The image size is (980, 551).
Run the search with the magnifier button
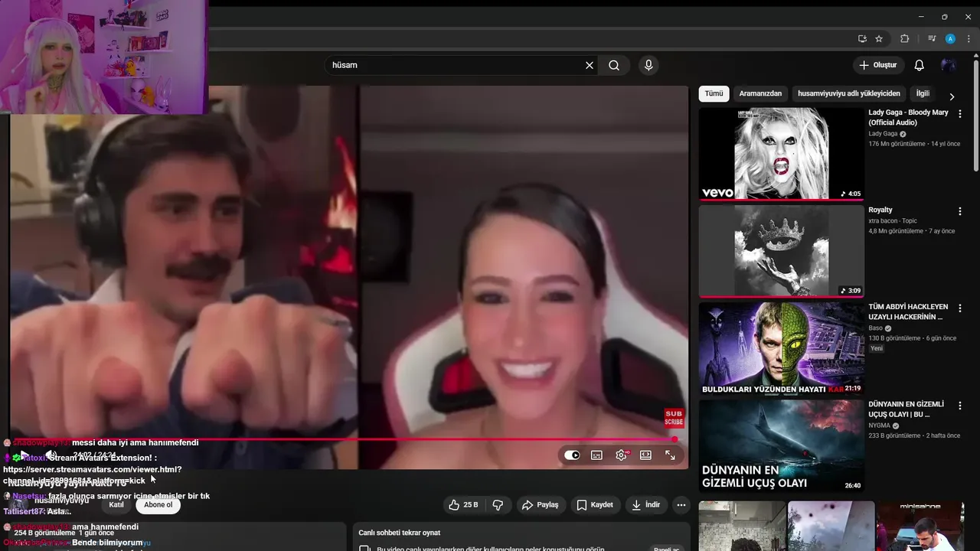click(614, 65)
